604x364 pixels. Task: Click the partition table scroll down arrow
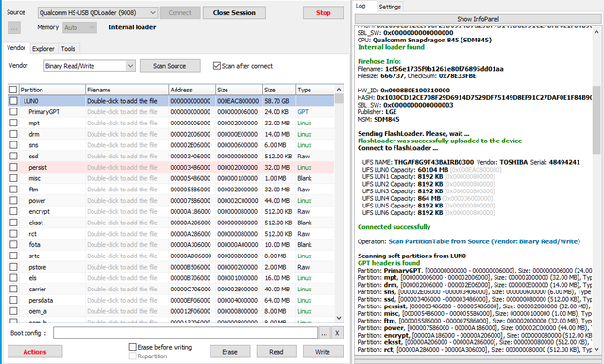(x=339, y=318)
